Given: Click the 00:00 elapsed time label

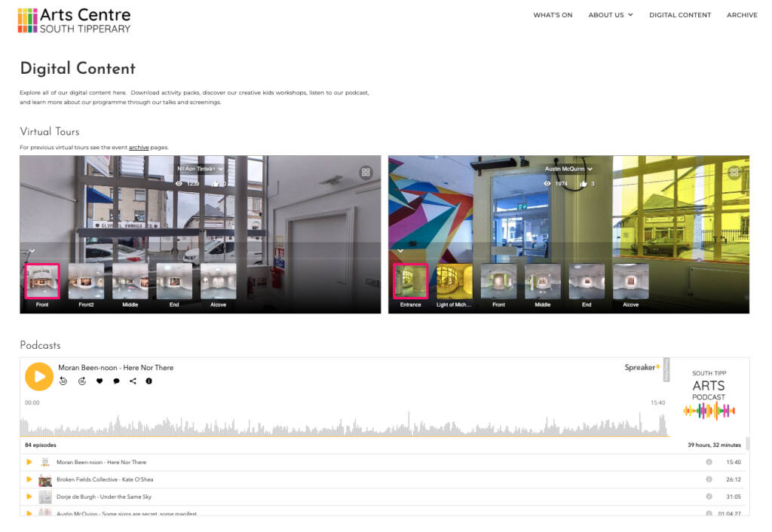Looking at the screenshot, I should 32,402.
